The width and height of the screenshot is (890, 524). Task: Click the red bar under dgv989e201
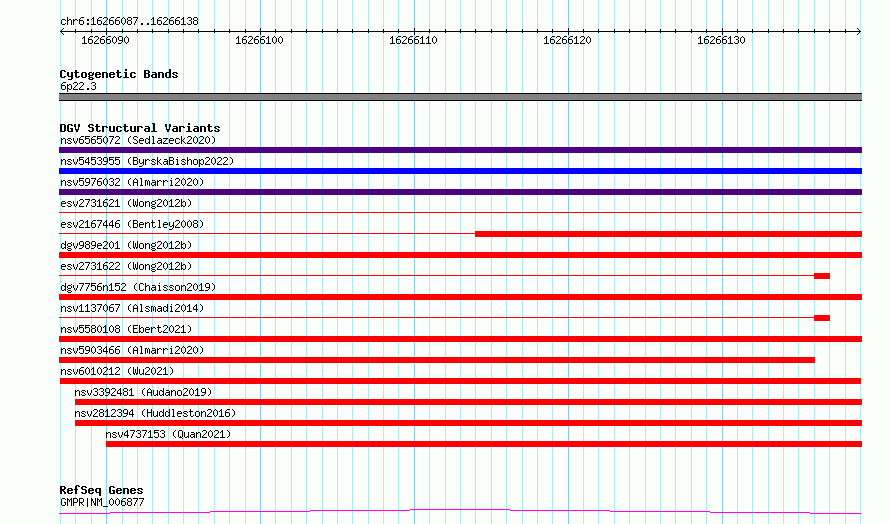460,255
